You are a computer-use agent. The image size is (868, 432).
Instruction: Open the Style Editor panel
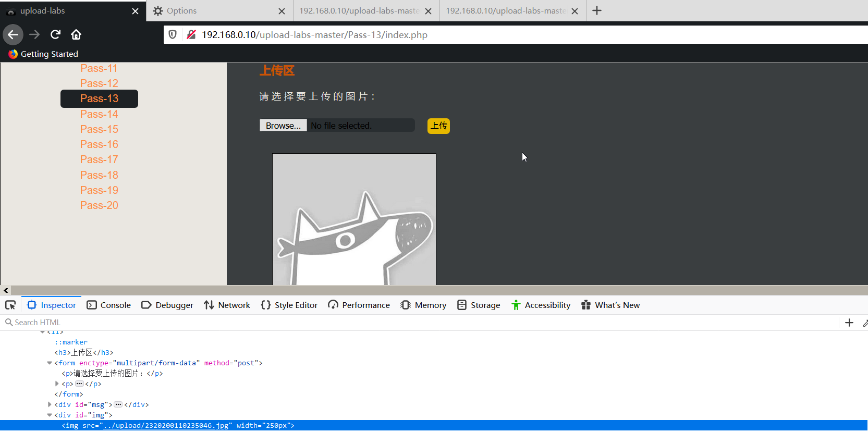[289, 305]
